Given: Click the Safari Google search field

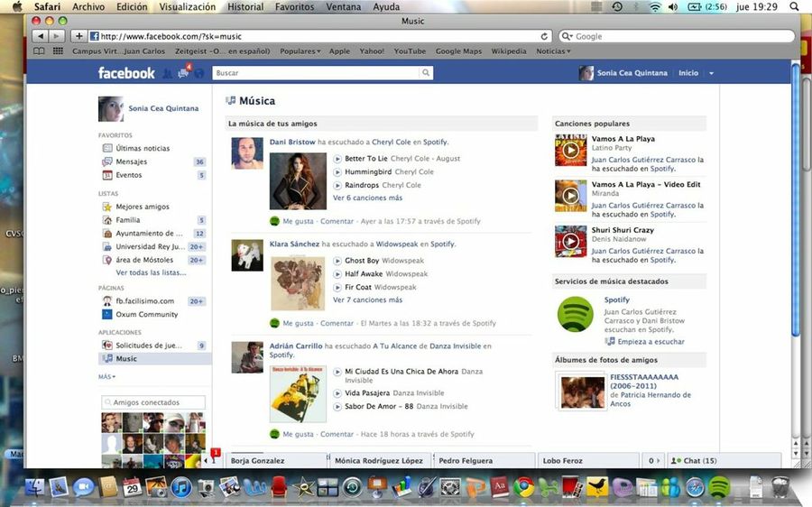Looking at the screenshot, I should tap(677, 36).
